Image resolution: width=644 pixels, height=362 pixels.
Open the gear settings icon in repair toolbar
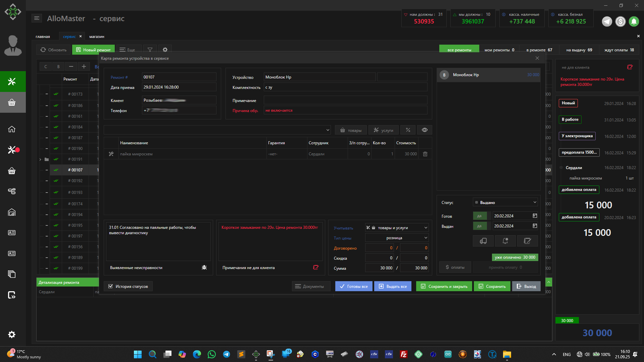pos(165,50)
